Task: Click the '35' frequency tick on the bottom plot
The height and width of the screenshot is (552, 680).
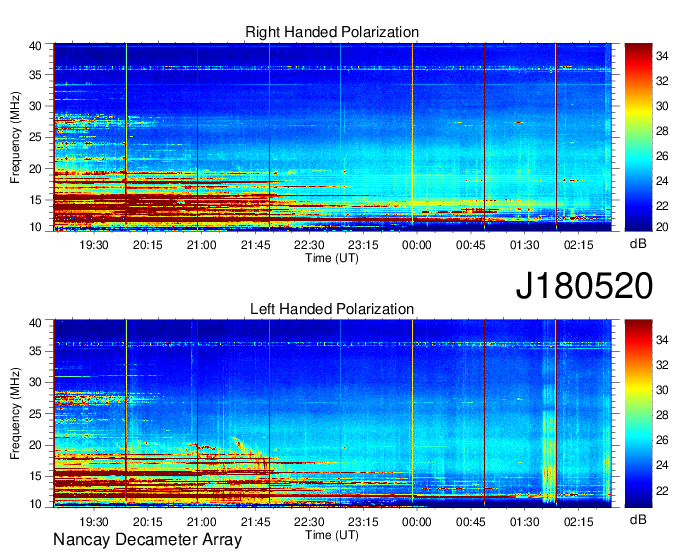Action: tap(35, 351)
